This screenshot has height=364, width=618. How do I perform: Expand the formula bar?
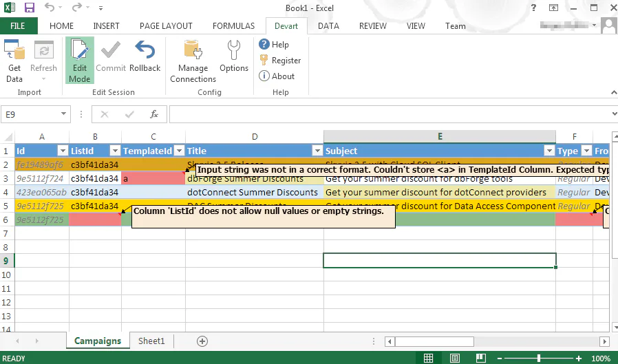click(614, 114)
